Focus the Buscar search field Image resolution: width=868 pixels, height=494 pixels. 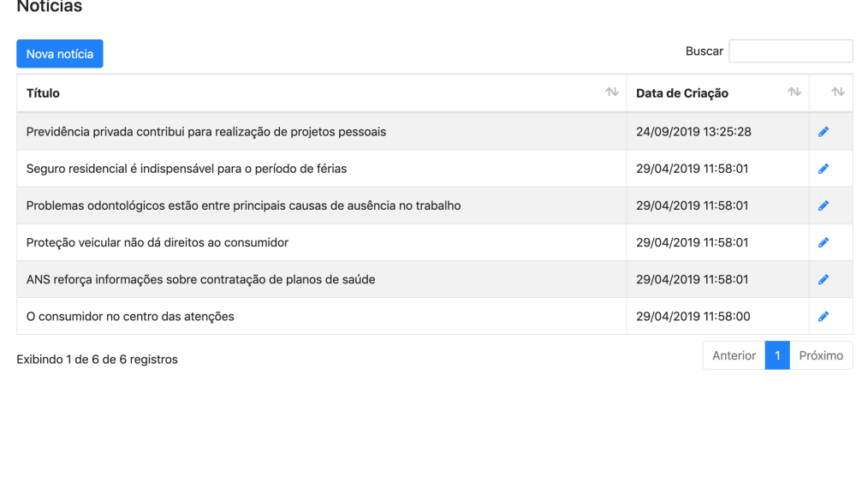pos(790,51)
